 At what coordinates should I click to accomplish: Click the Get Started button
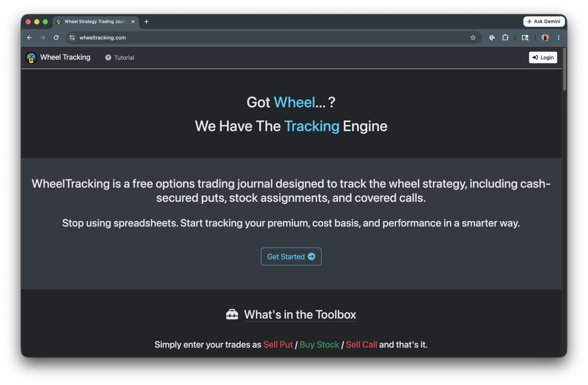291,257
